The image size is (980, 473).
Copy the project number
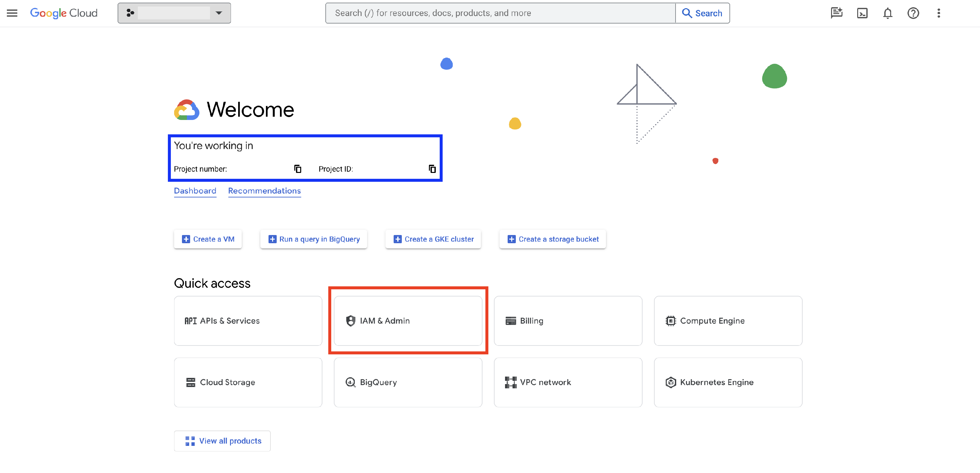tap(298, 169)
